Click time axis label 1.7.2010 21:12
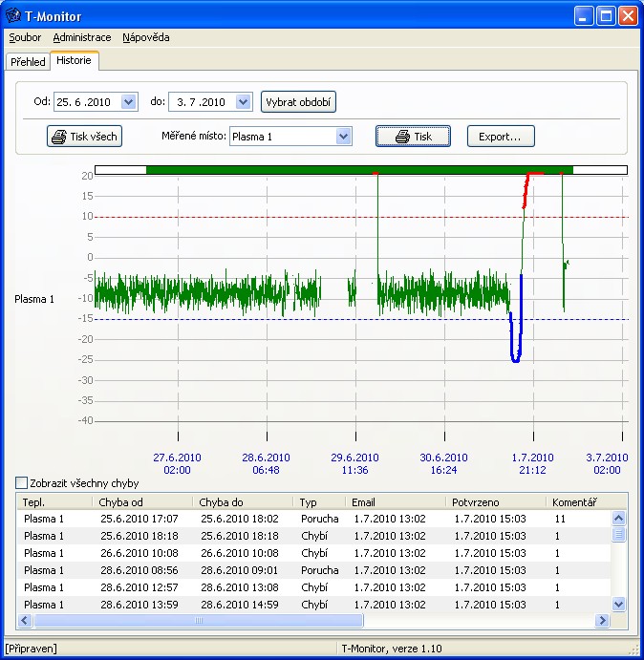Image resolution: width=644 pixels, height=660 pixels. [532, 463]
